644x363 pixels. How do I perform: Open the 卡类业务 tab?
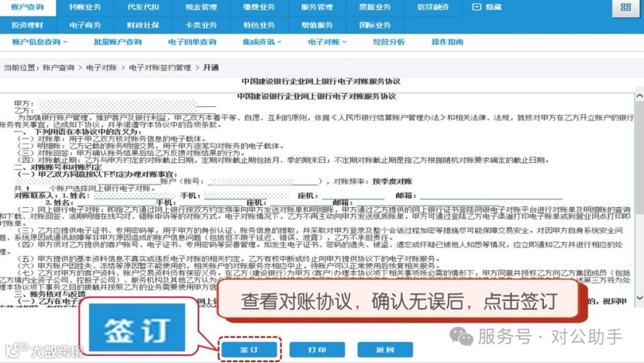click(201, 25)
